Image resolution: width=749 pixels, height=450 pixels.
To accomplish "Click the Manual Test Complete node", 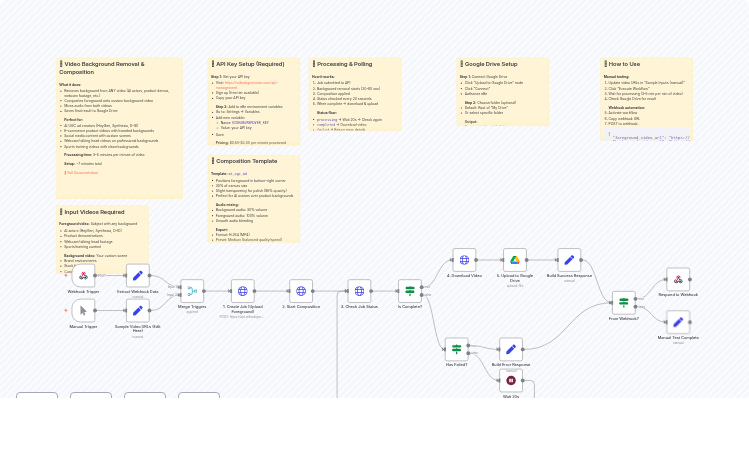I will pyautogui.click(x=678, y=322).
